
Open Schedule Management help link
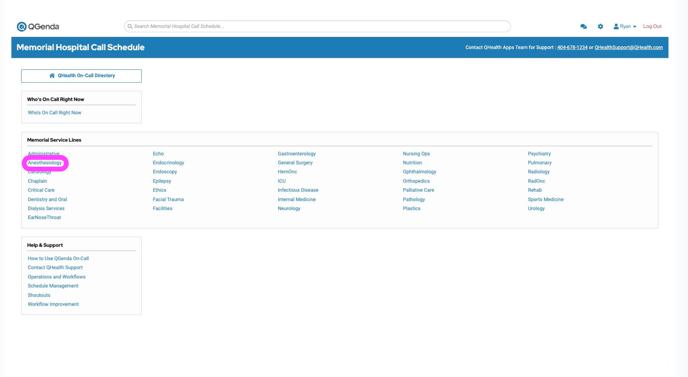pos(53,286)
